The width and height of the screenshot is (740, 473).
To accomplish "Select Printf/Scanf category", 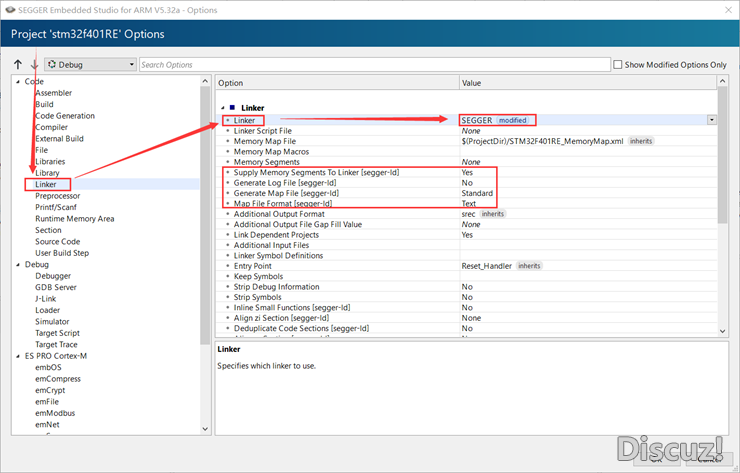I will 56,207.
